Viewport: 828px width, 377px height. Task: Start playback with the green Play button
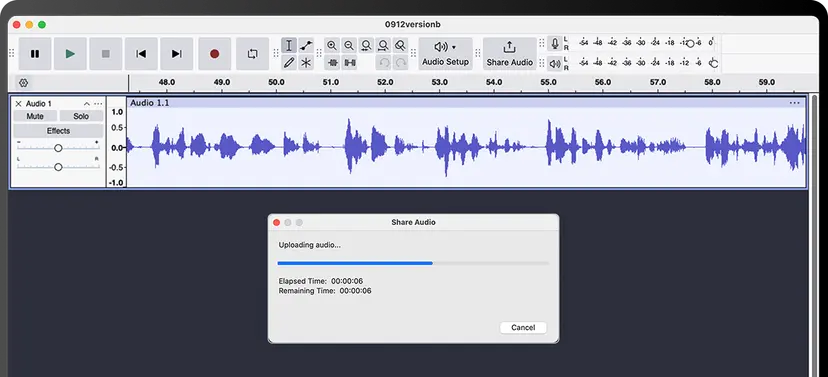click(70, 54)
